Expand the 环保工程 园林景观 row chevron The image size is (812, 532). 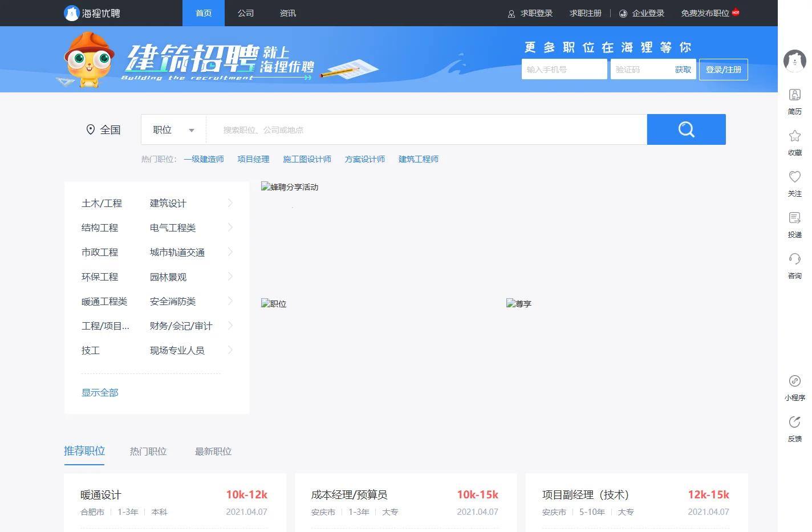click(x=230, y=276)
